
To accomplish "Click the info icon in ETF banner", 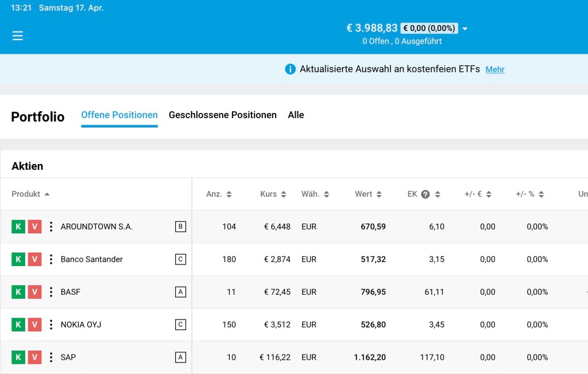I will (290, 69).
